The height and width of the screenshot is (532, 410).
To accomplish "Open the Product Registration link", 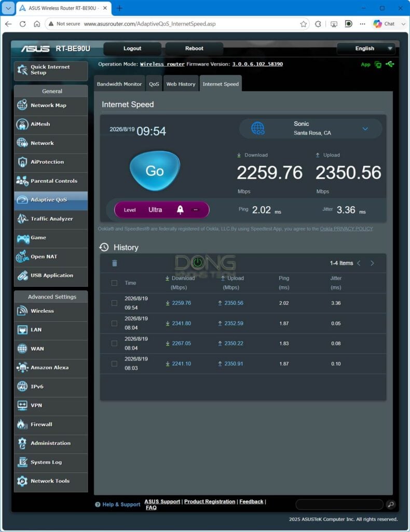I will point(210,501).
